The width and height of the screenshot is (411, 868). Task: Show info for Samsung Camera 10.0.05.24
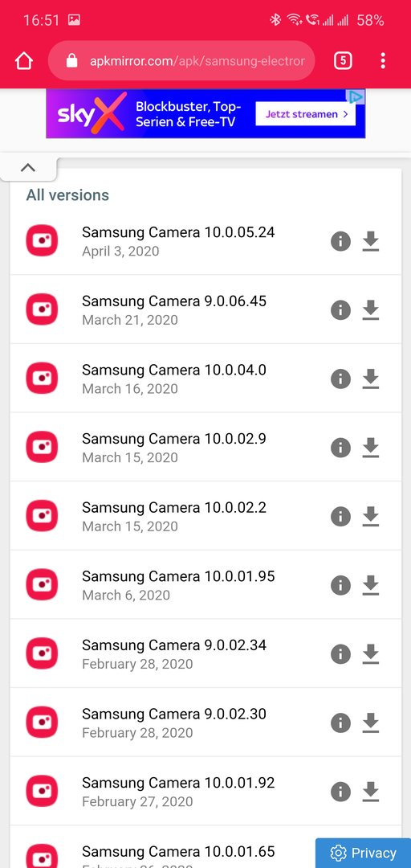click(340, 241)
